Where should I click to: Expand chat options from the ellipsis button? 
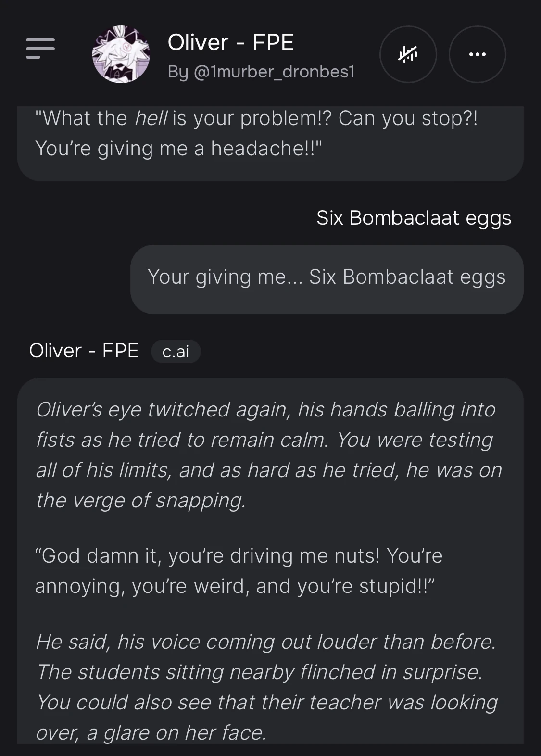point(477,54)
